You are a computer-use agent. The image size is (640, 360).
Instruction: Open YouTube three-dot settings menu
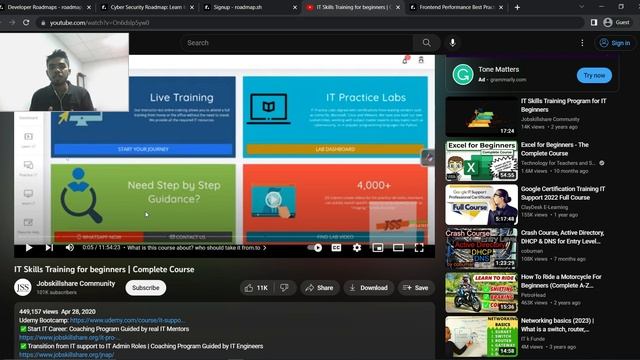[x=582, y=43]
